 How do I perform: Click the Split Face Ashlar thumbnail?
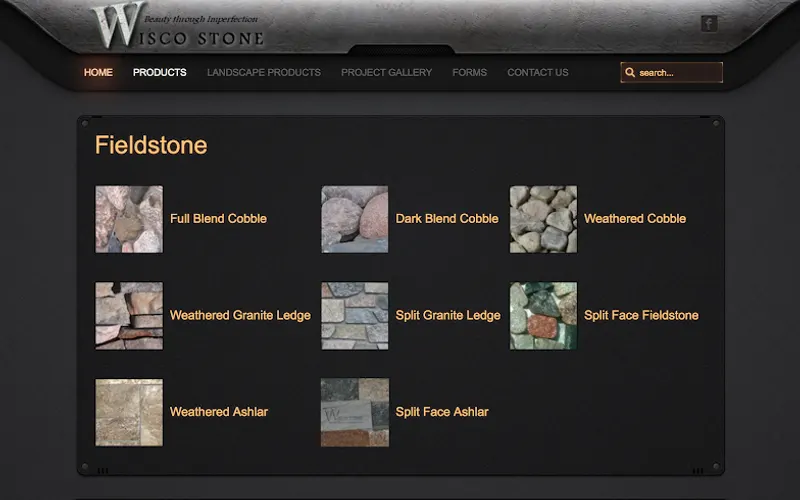pyautogui.click(x=355, y=412)
